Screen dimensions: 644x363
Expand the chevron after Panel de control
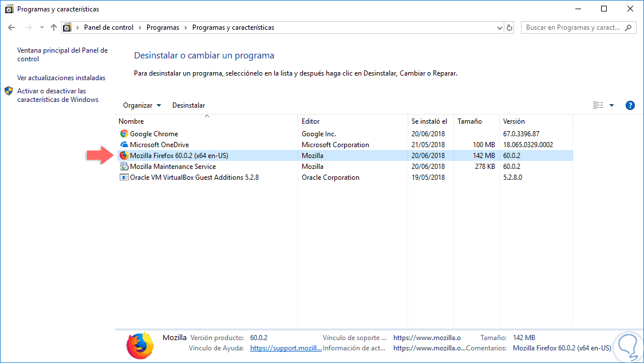[x=140, y=27]
